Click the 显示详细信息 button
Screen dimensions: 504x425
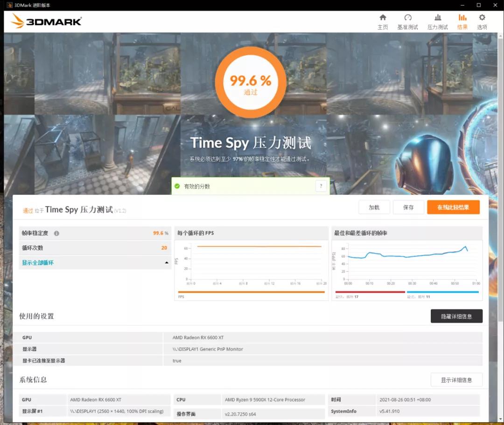pos(456,380)
